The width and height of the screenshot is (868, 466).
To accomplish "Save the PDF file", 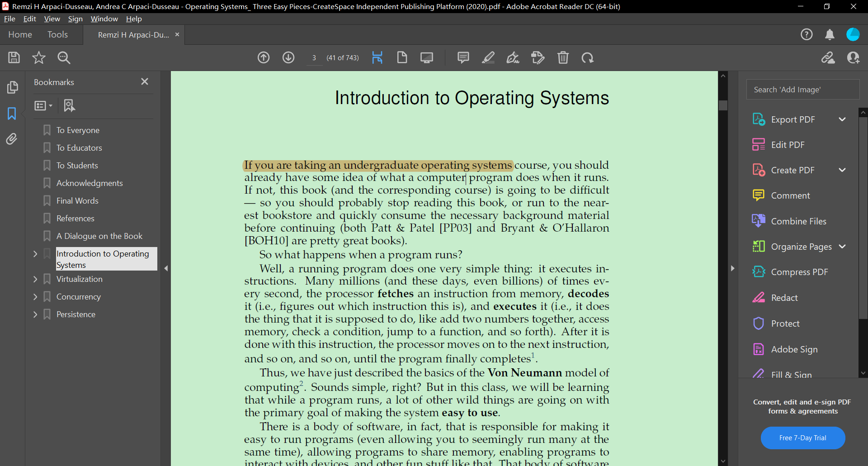I will pyautogui.click(x=14, y=57).
